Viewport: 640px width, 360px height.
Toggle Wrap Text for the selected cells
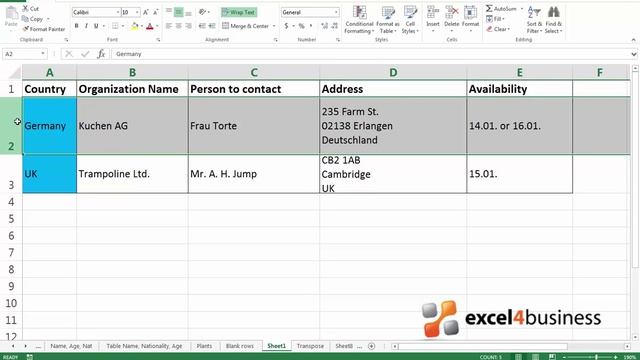pyautogui.click(x=239, y=12)
